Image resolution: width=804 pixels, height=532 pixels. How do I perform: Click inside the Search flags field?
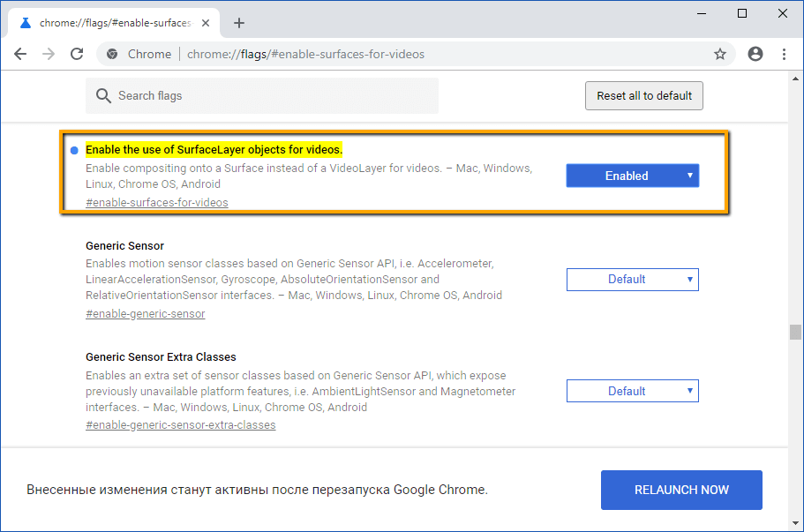coord(265,95)
